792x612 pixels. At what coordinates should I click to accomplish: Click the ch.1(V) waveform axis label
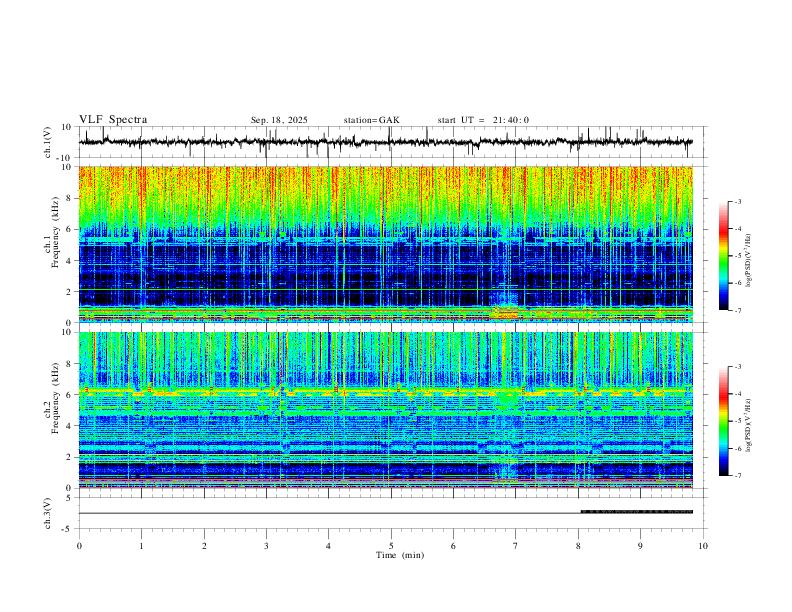tap(48, 142)
